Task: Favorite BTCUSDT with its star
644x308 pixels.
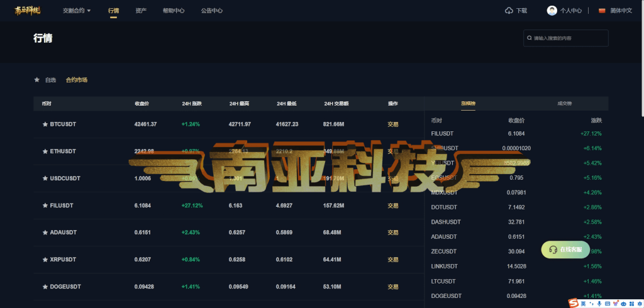Action: click(45, 124)
